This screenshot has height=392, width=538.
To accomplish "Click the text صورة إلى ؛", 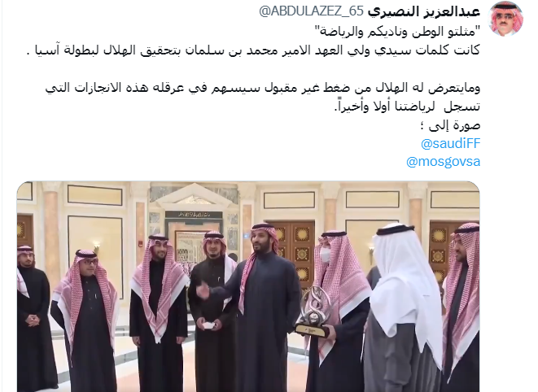I will point(450,125).
